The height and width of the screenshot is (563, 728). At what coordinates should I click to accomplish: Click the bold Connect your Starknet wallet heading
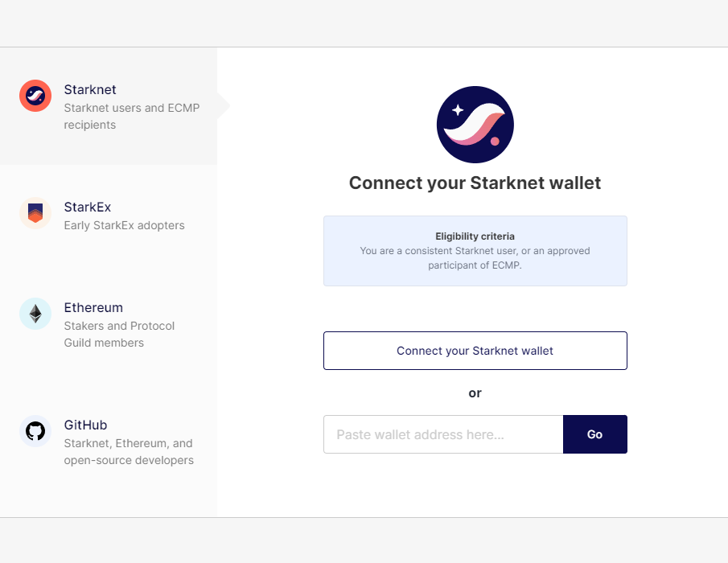click(475, 183)
